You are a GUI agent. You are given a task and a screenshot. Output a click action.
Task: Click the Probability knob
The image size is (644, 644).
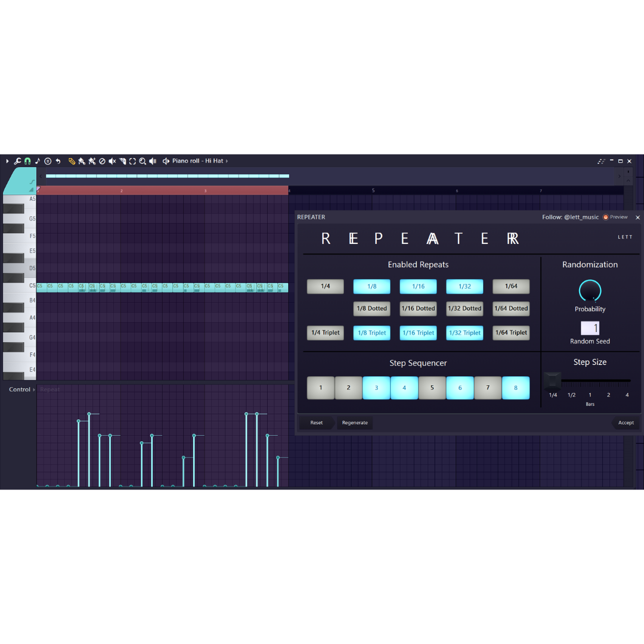pyautogui.click(x=590, y=291)
